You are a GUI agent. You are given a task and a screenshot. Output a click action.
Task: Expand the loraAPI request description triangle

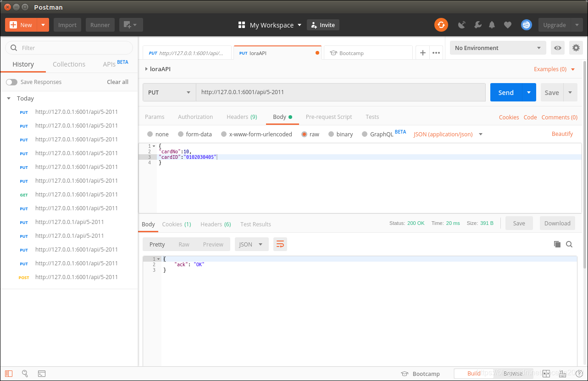[146, 69]
